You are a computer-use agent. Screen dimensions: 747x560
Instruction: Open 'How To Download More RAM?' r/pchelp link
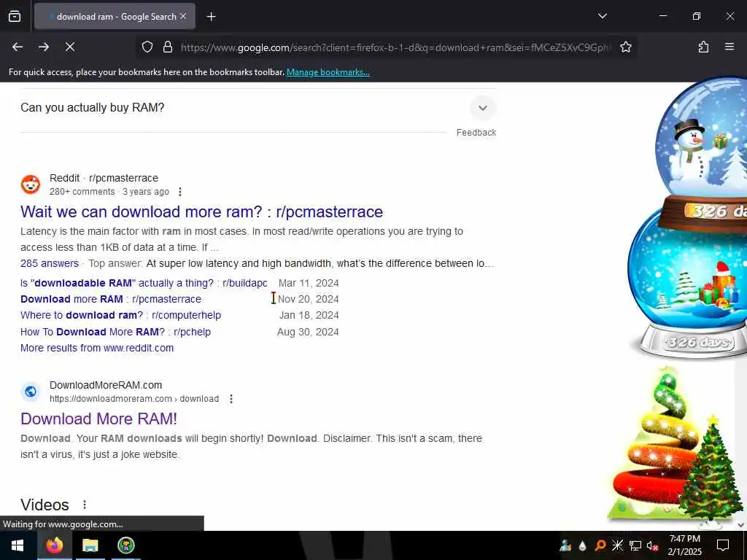(115, 332)
